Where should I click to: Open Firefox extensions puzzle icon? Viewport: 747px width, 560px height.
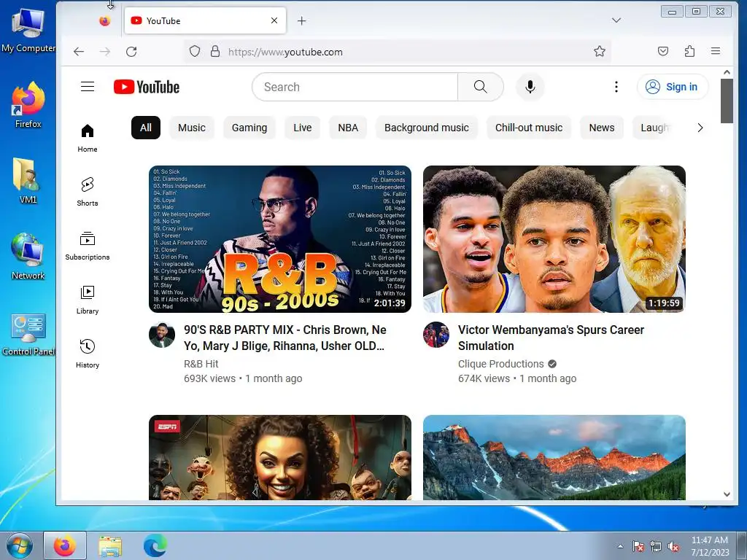coord(689,52)
